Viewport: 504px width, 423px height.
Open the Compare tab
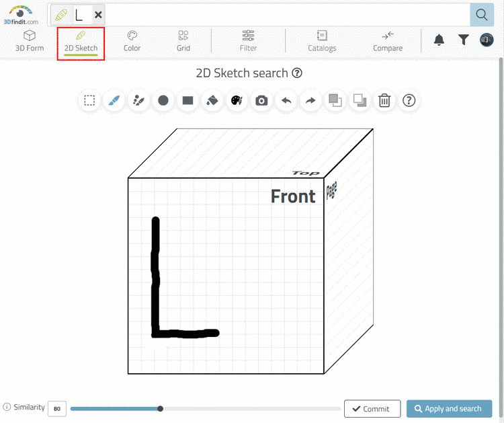pos(388,41)
